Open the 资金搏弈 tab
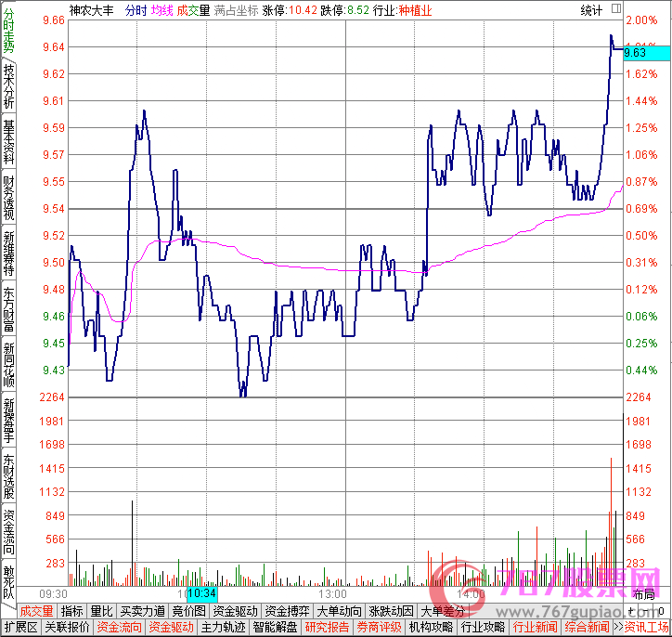The height and width of the screenshot is (637, 672). [287, 611]
